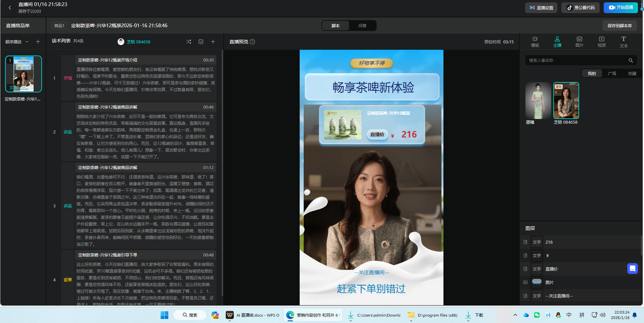Open the 收藏 tab
Screen dimensions: 644x323
point(632,73)
